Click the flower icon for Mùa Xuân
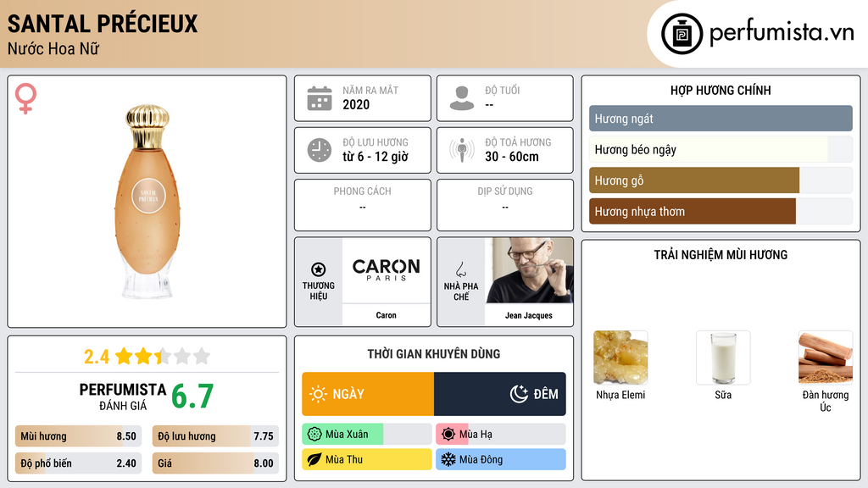Screen dimensions: 868x488 pos(314,435)
